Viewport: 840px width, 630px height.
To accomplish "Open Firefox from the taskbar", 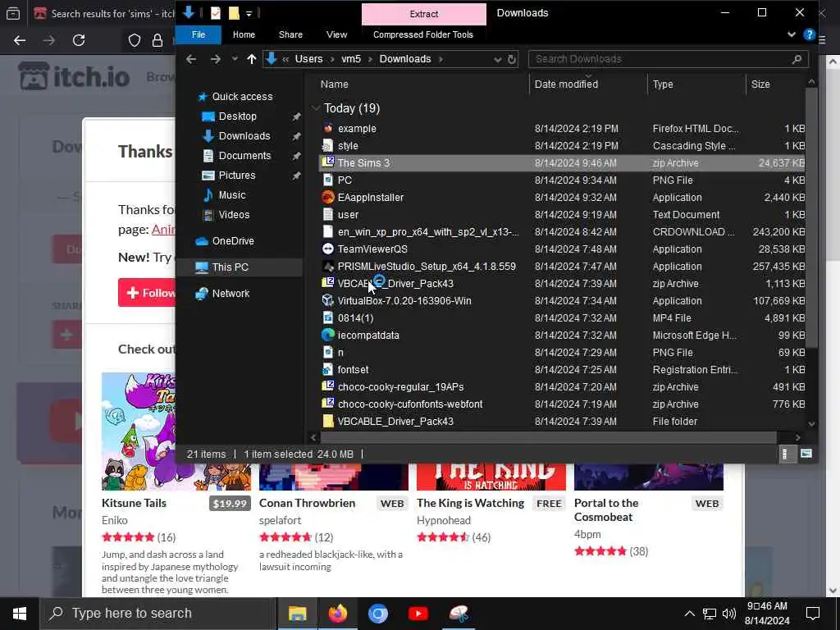I will (x=337, y=614).
